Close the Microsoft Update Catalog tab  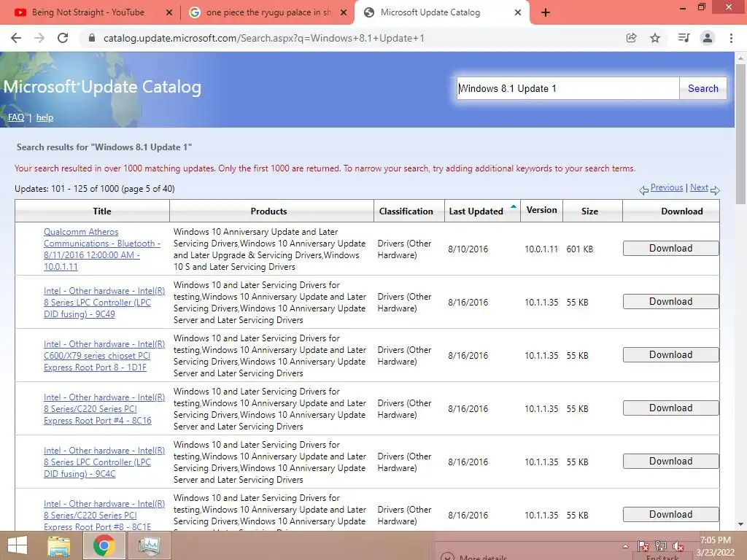518,13
